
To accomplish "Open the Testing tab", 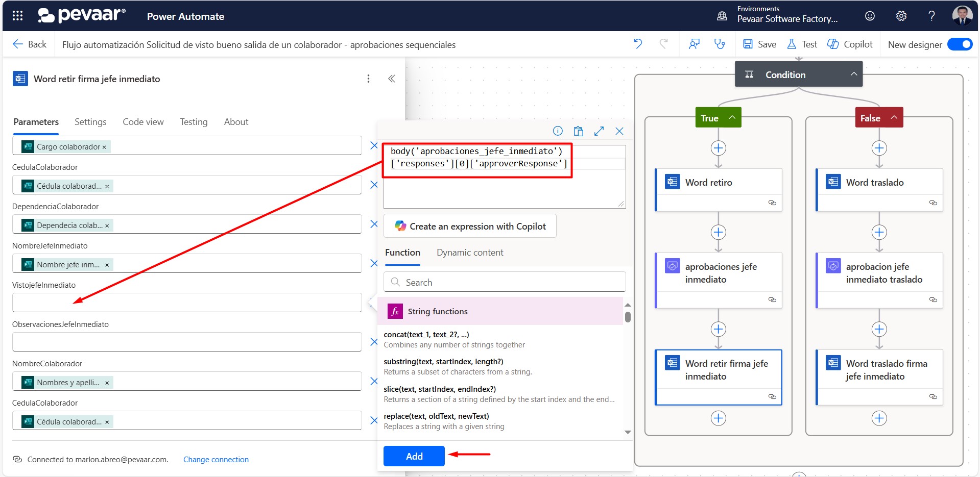I will point(194,122).
